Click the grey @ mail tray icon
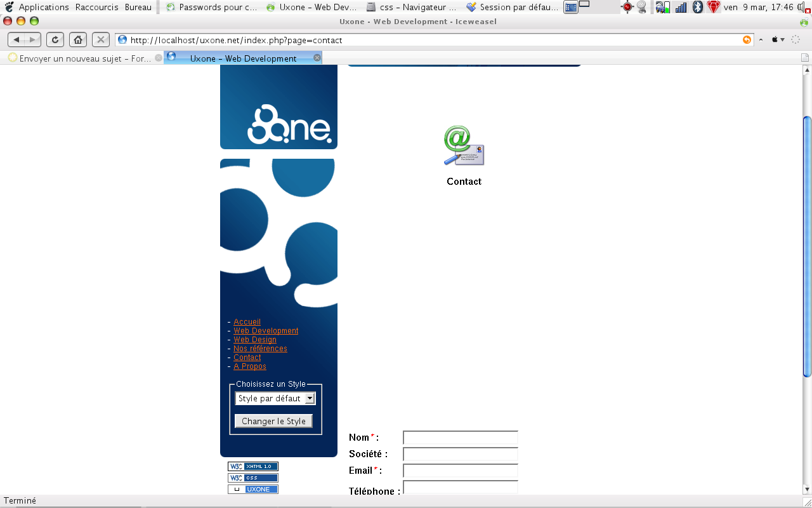 click(642, 7)
